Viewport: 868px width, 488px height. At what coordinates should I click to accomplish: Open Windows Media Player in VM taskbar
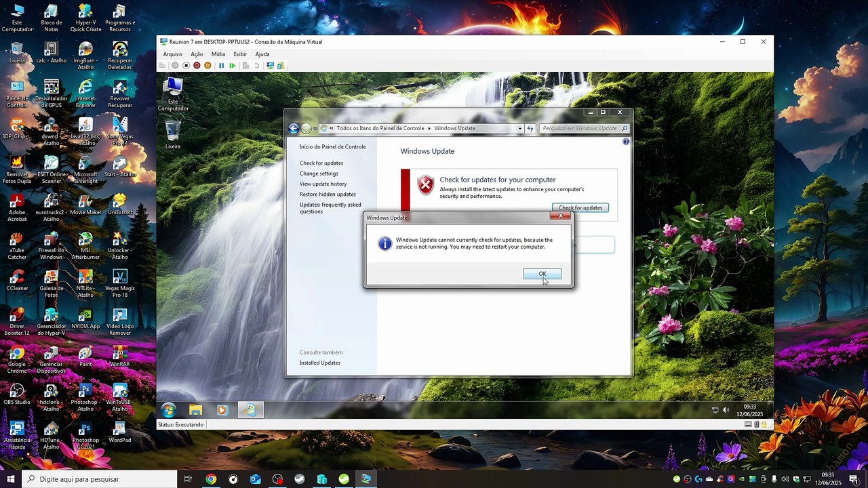222,409
